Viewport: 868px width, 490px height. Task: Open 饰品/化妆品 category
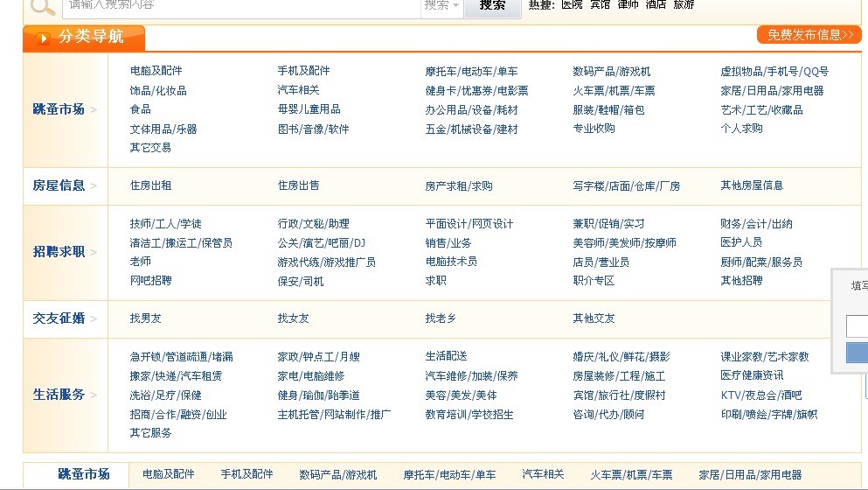coord(158,90)
